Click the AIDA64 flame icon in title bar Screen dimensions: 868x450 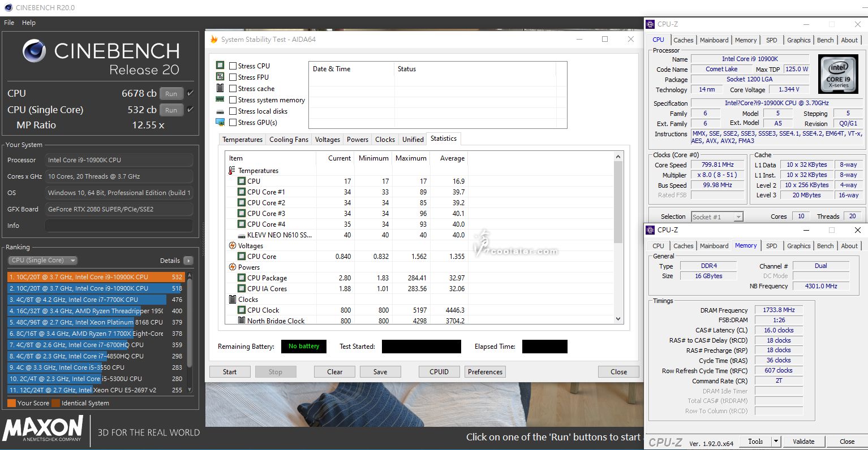pyautogui.click(x=214, y=40)
